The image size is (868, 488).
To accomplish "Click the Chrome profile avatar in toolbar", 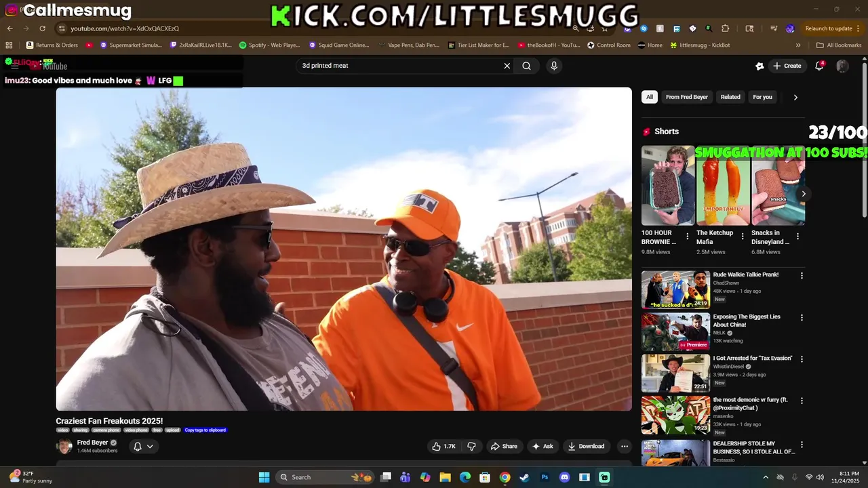I will point(790,28).
